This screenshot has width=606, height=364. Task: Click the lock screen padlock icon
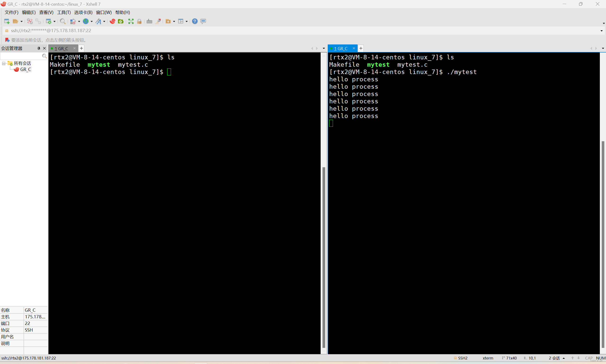(x=139, y=21)
